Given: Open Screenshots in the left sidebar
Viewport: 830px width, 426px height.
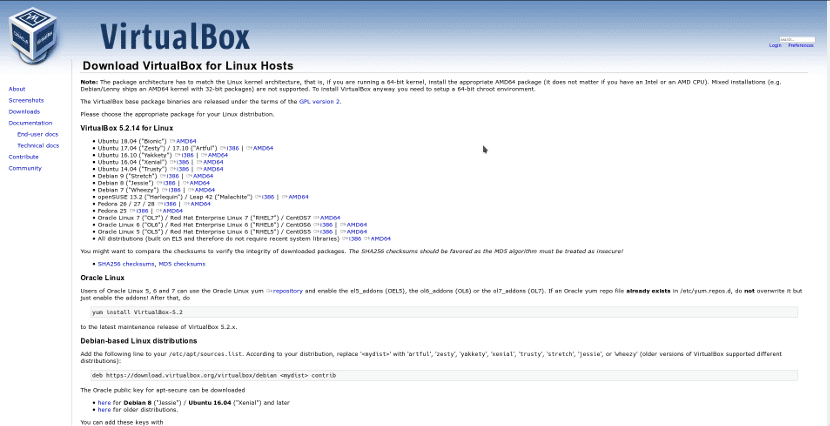Looking at the screenshot, I should coord(26,100).
